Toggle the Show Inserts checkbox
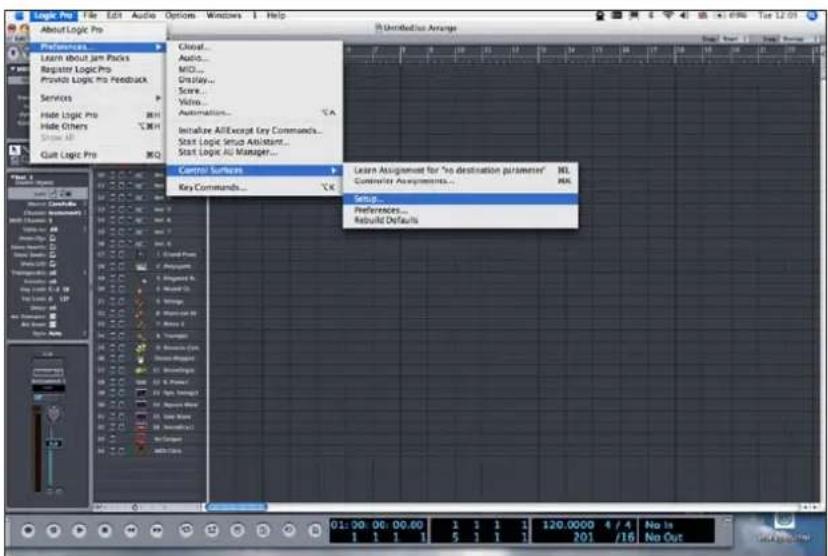 point(52,247)
